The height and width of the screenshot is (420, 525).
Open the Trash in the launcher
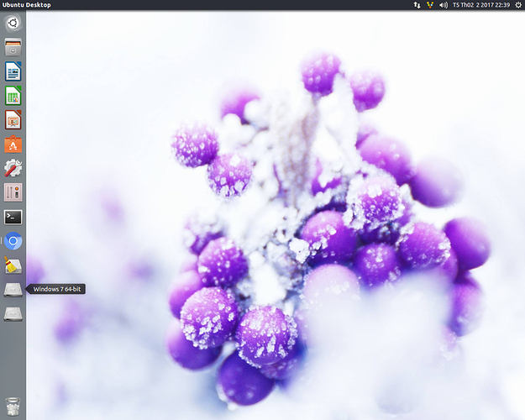point(13,407)
